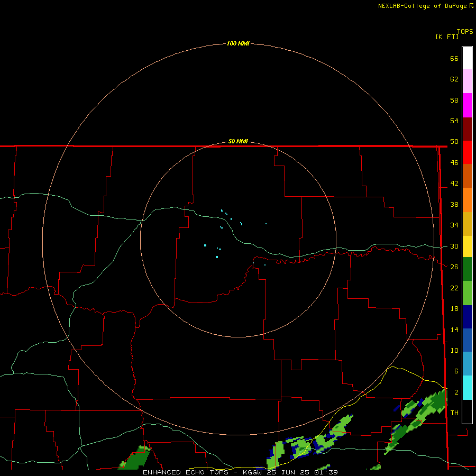Click the 50 legend value
Viewport: 476px width, 476px height.
(x=454, y=142)
